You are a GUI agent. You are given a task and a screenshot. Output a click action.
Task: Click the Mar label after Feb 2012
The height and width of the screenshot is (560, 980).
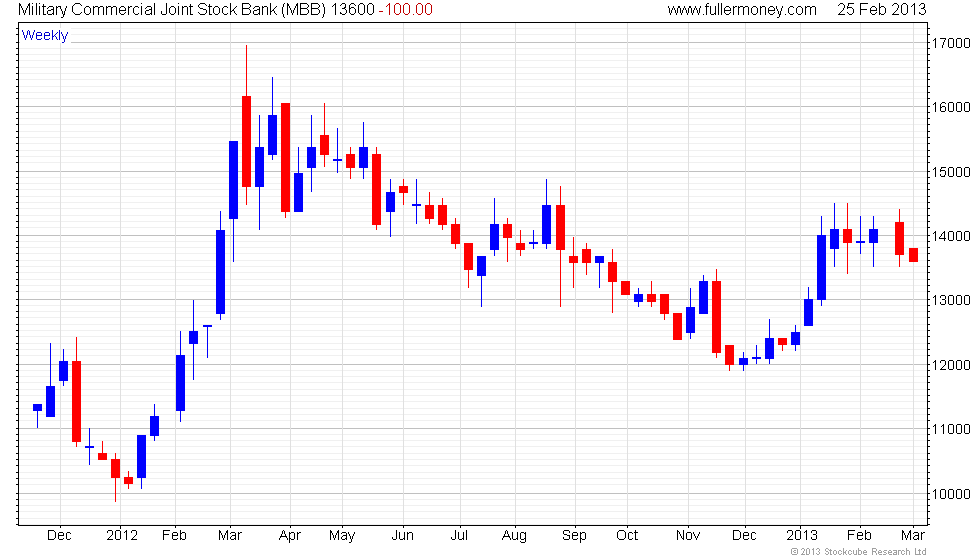230,536
